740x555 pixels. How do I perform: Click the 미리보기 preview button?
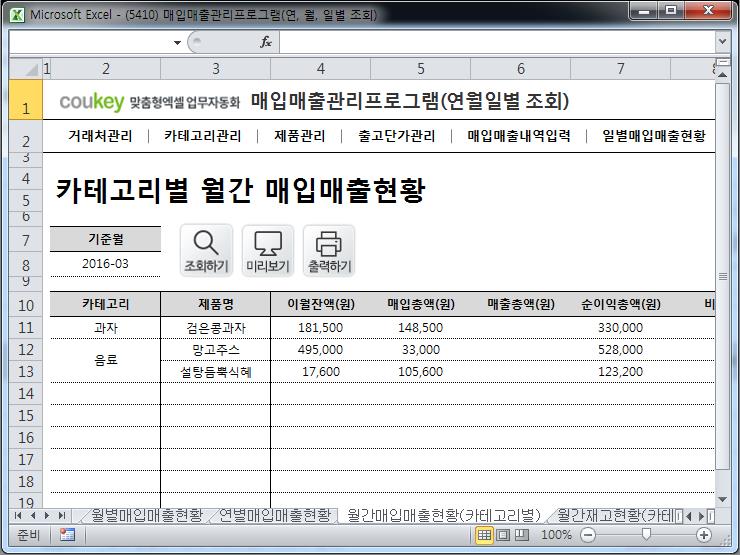(x=268, y=251)
